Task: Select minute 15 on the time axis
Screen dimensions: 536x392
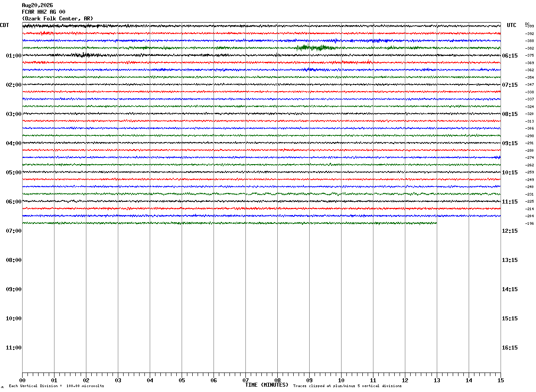Action: [x=501, y=380]
